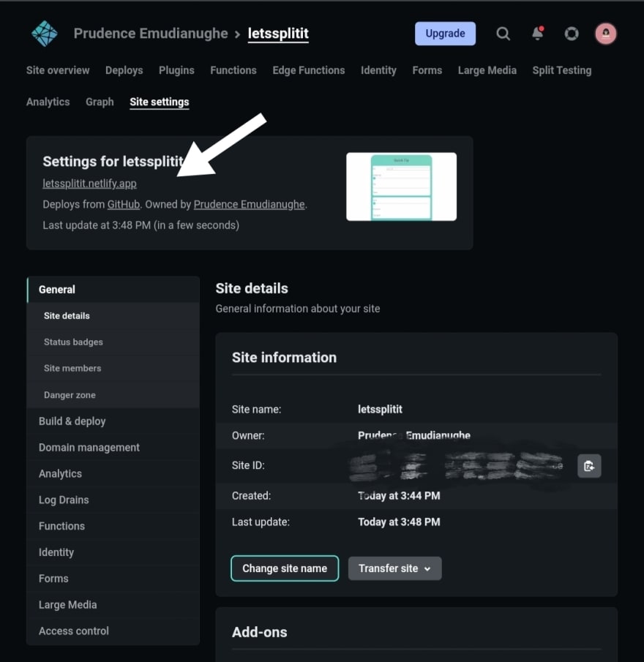Click the Upgrade button
Screen dimensions: 644x662
(445, 34)
